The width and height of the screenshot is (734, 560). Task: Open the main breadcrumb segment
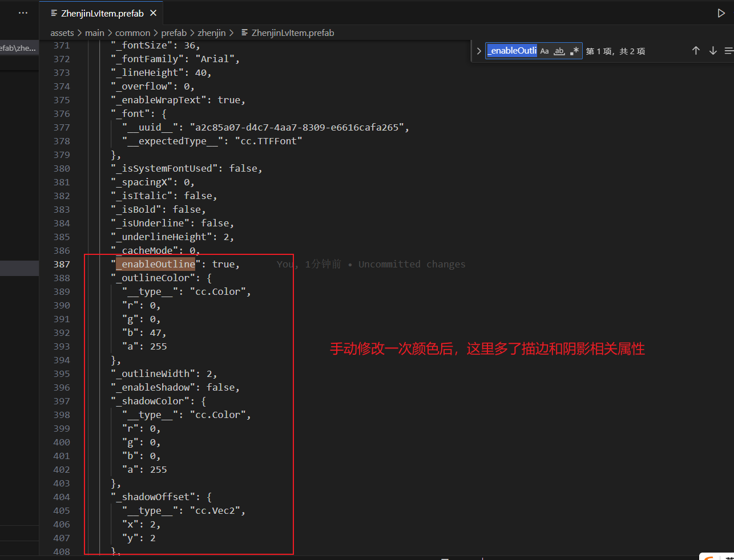coord(95,33)
